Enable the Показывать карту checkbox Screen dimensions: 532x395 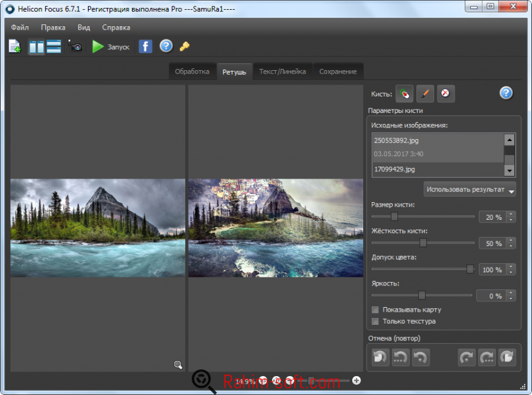(376, 310)
